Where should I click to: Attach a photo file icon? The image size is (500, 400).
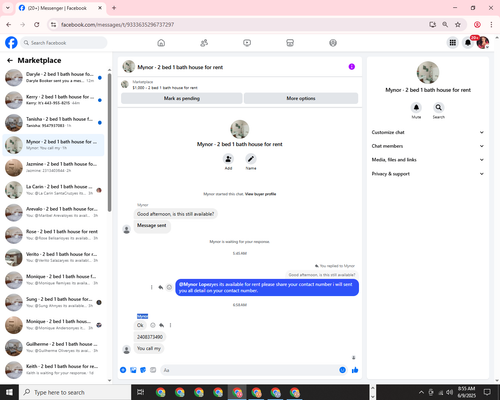click(x=133, y=370)
